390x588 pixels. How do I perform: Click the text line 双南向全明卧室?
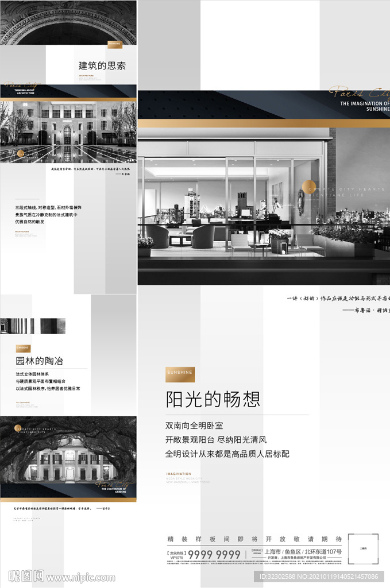click(x=194, y=425)
